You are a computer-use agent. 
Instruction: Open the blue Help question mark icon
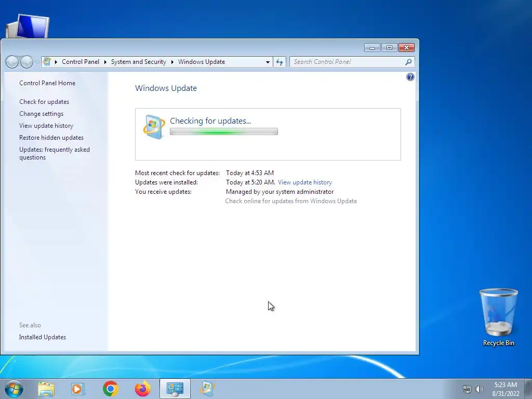(x=410, y=77)
